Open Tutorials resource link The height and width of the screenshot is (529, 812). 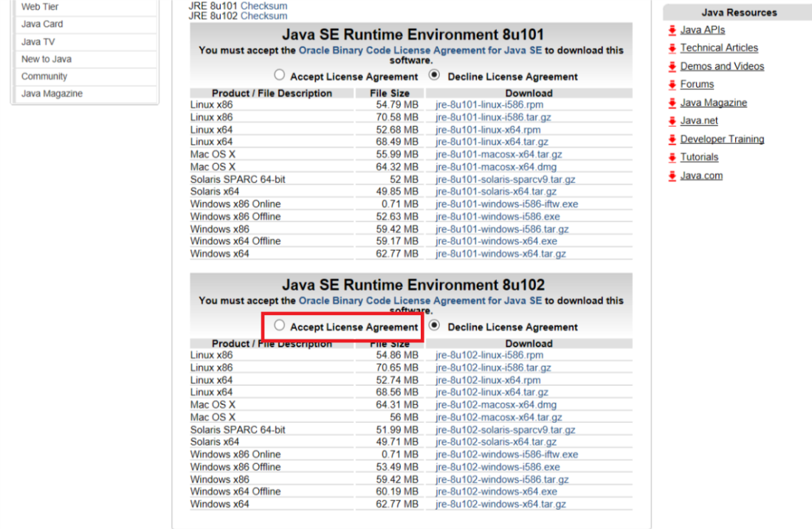point(699,157)
